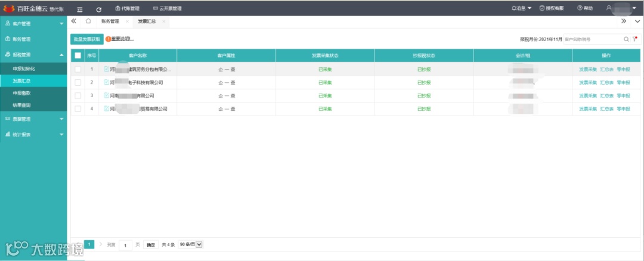Open 汇总表 link in row 1
This screenshot has height=261, width=644.
pyautogui.click(x=607, y=69)
